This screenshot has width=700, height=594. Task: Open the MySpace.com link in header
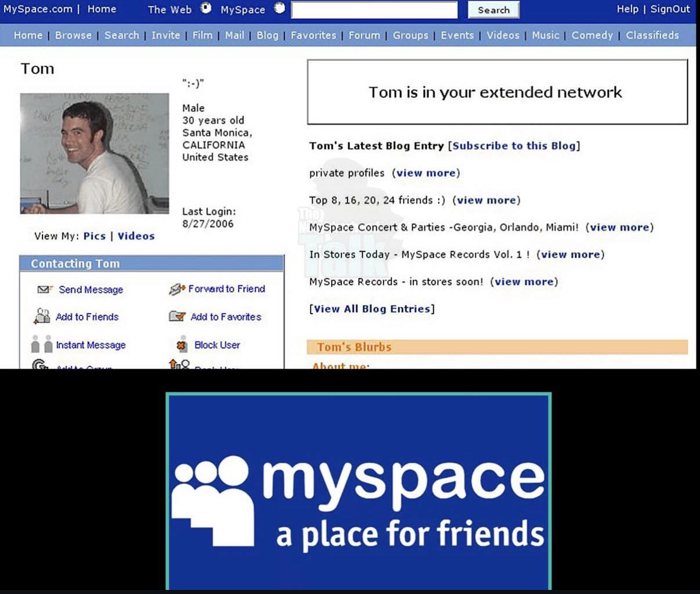point(38,9)
